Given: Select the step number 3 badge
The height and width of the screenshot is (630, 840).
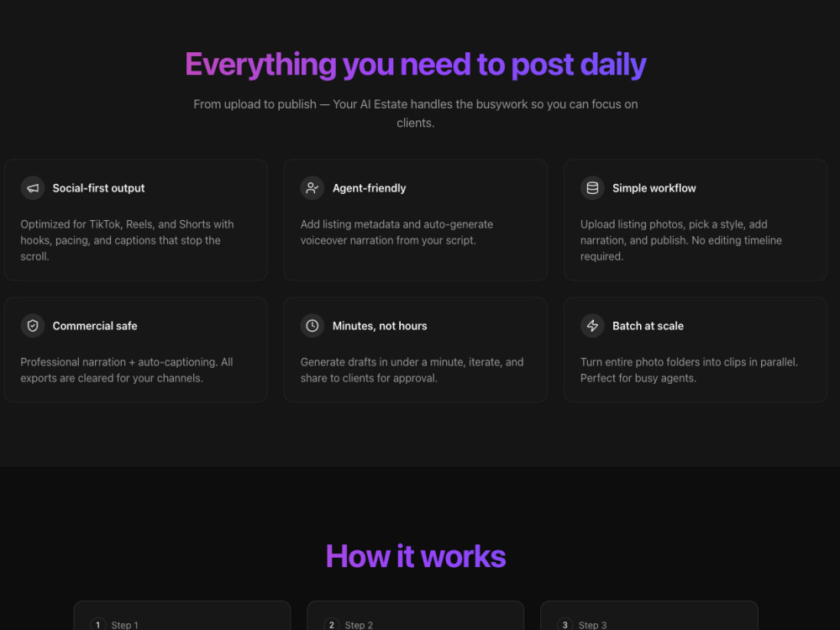Looking at the screenshot, I should tap(565, 625).
